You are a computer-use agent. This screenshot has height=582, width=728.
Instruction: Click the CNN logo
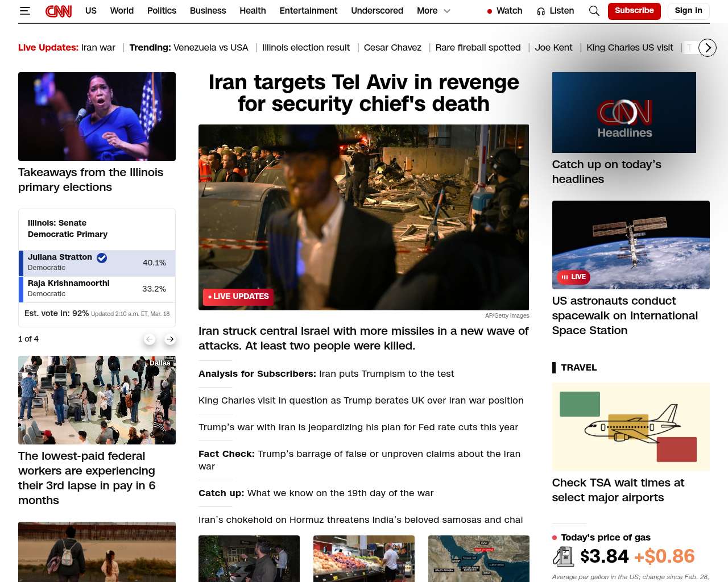(59, 11)
